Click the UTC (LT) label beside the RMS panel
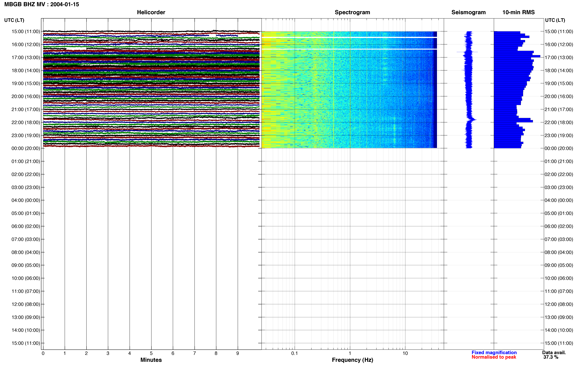The height and width of the screenshot is (368, 588). point(555,20)
